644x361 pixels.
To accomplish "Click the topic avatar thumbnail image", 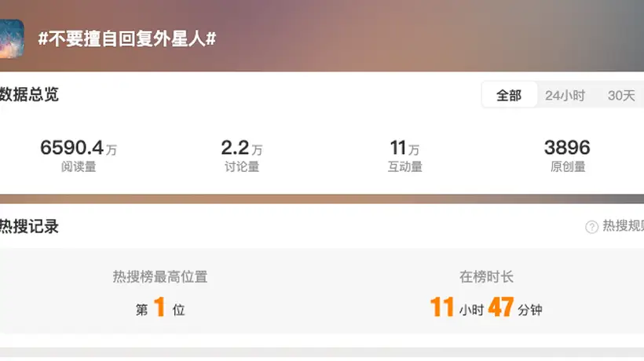I will click(12, 38).
